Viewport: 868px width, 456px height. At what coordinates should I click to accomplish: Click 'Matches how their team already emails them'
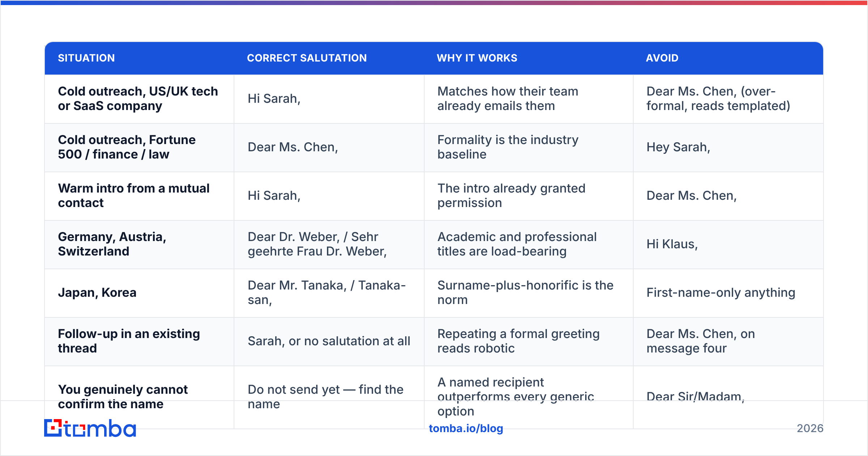click(508, 98)
